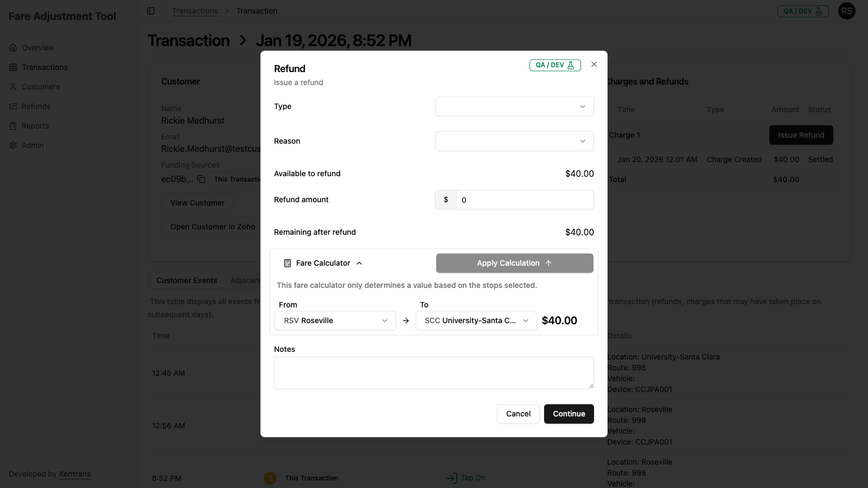Click the calculator icon beside Fare Calculator

click(x=288, y=263)
